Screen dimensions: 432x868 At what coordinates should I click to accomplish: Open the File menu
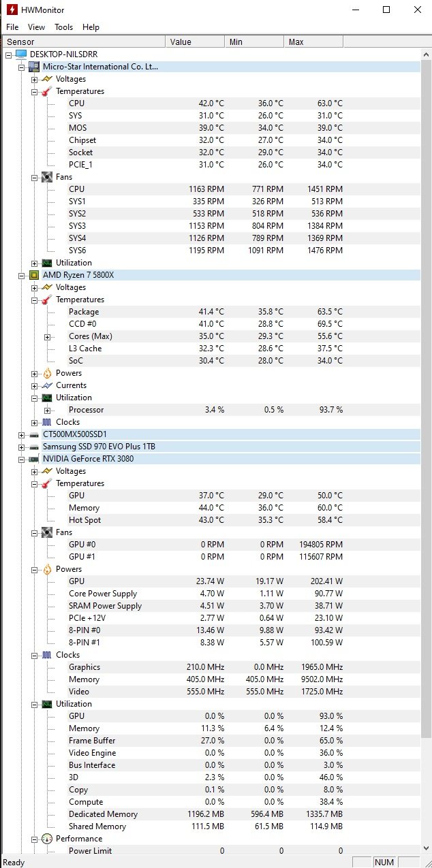[x=12, y=27]
